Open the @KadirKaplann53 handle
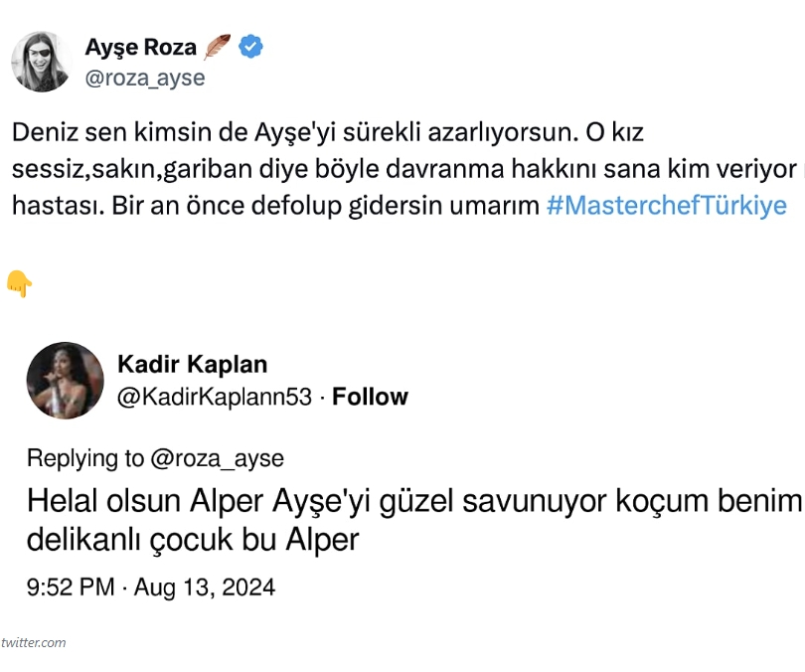 pyautogui.click(x=214, y=397)
